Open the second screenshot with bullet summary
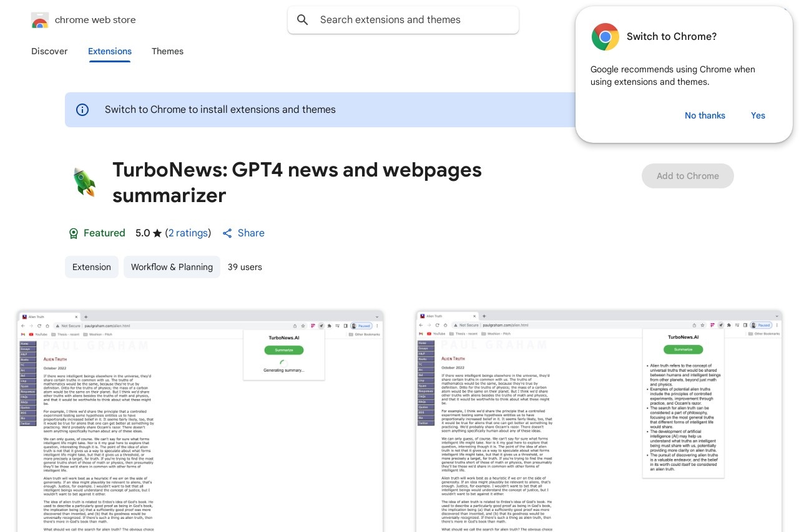The height and width of the screenshot is (532, 799). click(x=599, y=421)
